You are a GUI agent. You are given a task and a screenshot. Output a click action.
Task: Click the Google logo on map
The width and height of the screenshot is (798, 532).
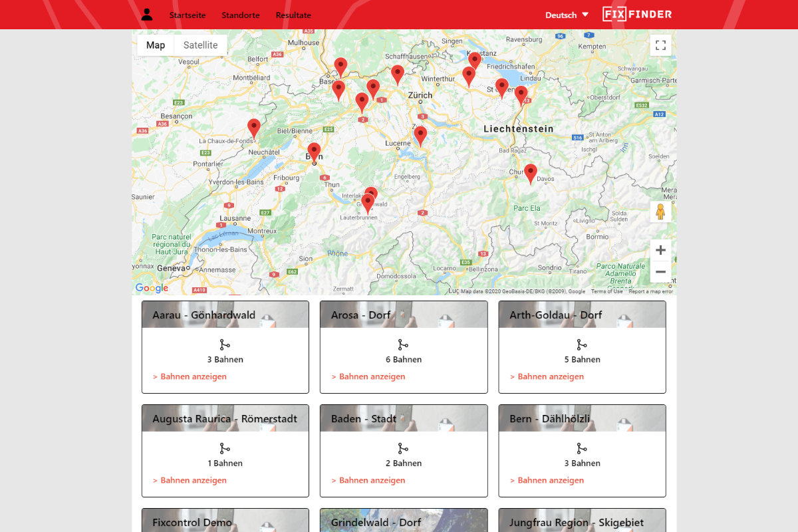152,288
